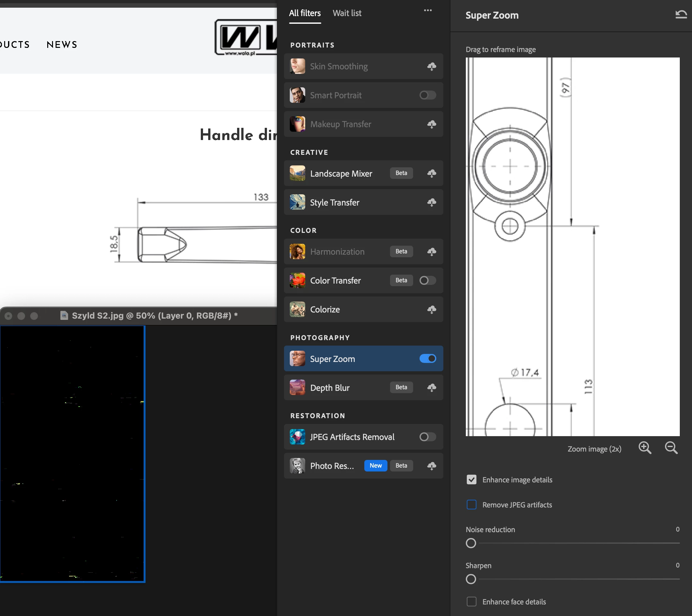Open the three-dot filters options menu

tap(428, 11)
